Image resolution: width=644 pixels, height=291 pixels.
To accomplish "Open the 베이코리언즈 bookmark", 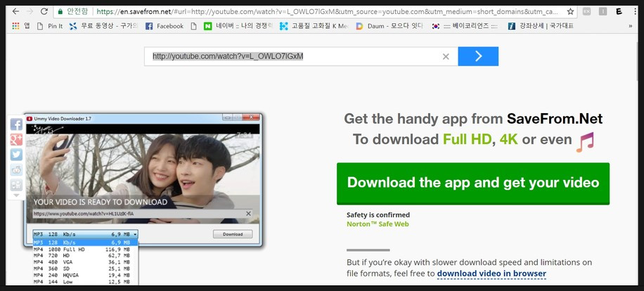I will click(x=465, y=26).
